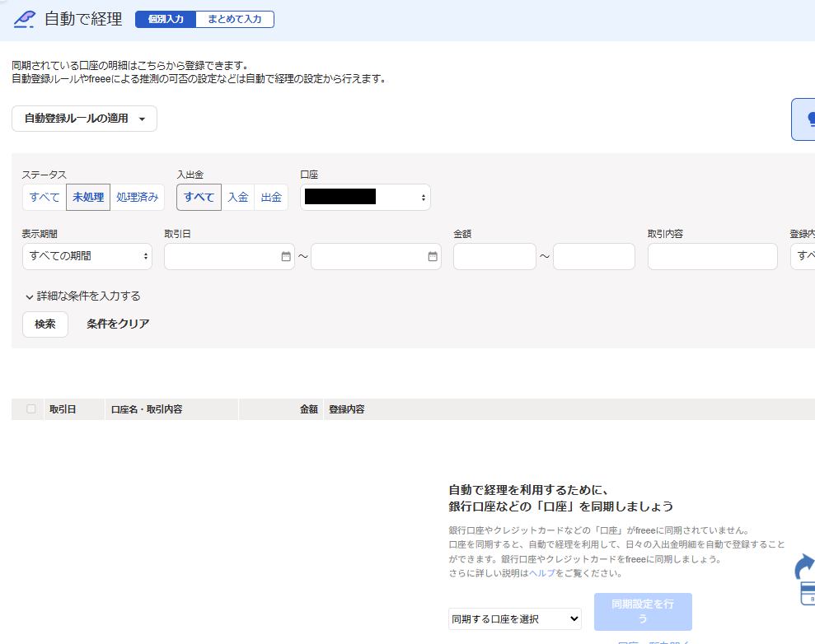Open the 自動登録ルールの適用 dropdown
The image size is (815, 644).
[84, 119]
